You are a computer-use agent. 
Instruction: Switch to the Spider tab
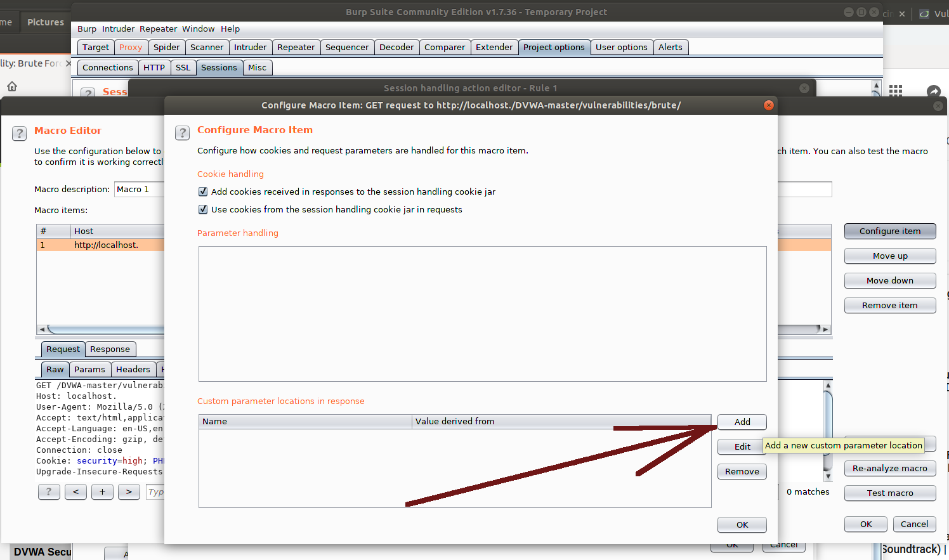click(x=167, y=47)
